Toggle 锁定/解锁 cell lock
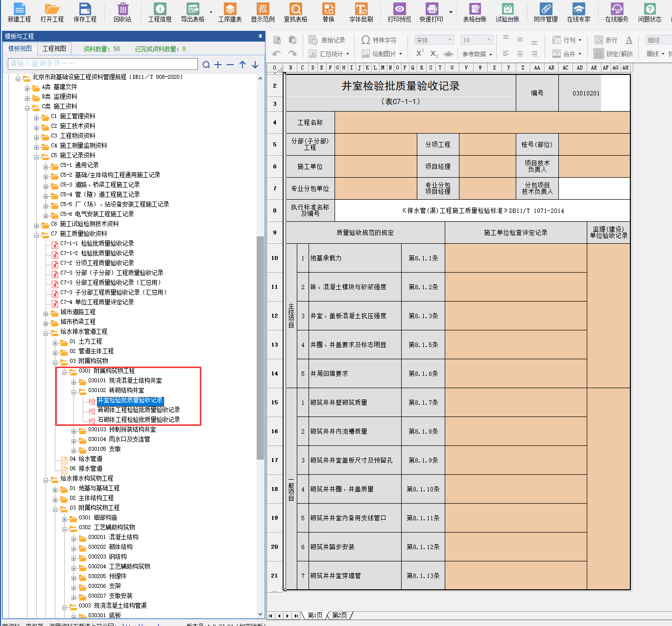 pos(613,54)
